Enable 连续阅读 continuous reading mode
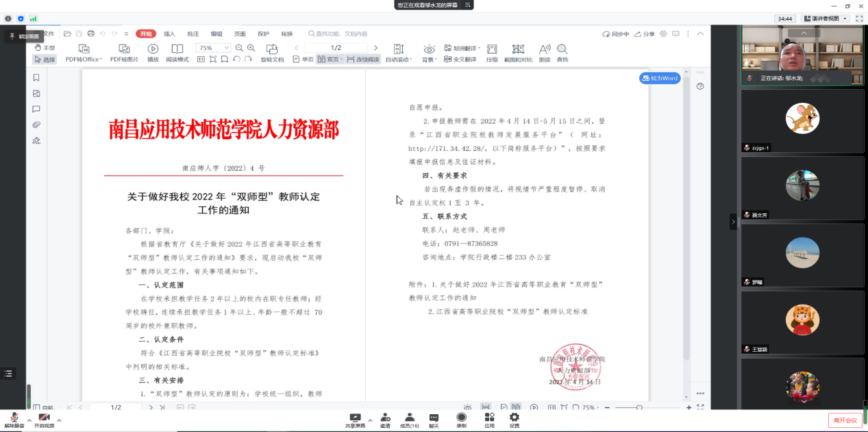868x432 pixels. tap(362, 60)
